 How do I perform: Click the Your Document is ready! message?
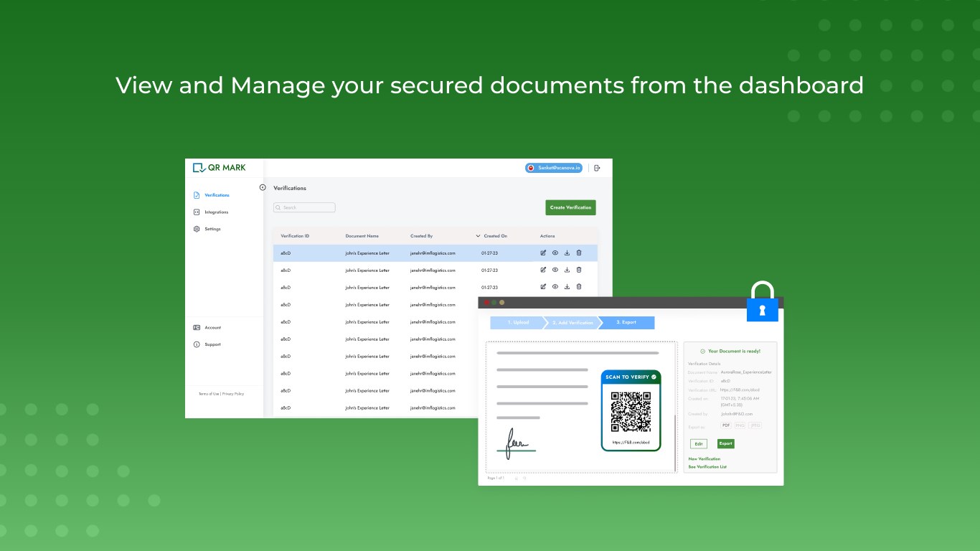730,352
